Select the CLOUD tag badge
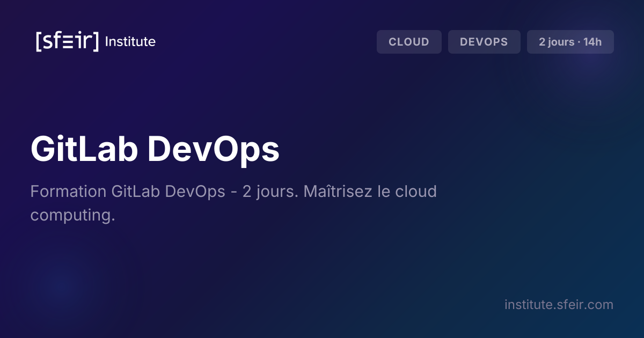 pyautogui.click(x=409, y=42)
